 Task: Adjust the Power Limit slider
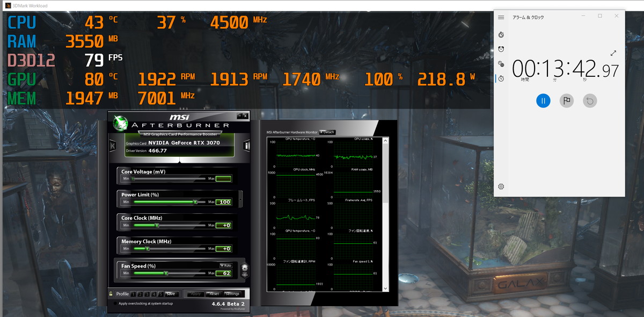169,202
